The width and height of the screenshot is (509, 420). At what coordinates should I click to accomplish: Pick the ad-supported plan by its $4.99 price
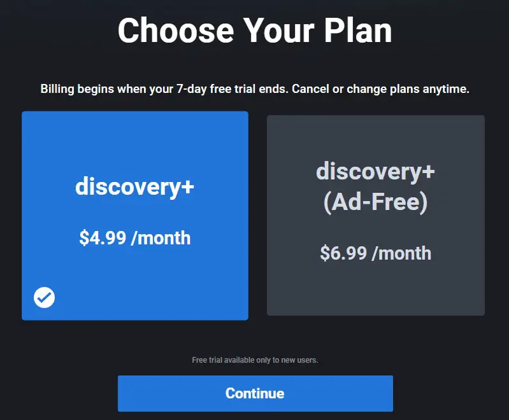pyautogui.click(x=135, y=238)
